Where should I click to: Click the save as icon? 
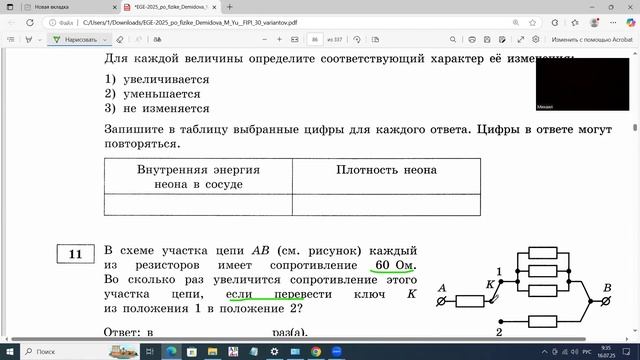click(502, 40)
